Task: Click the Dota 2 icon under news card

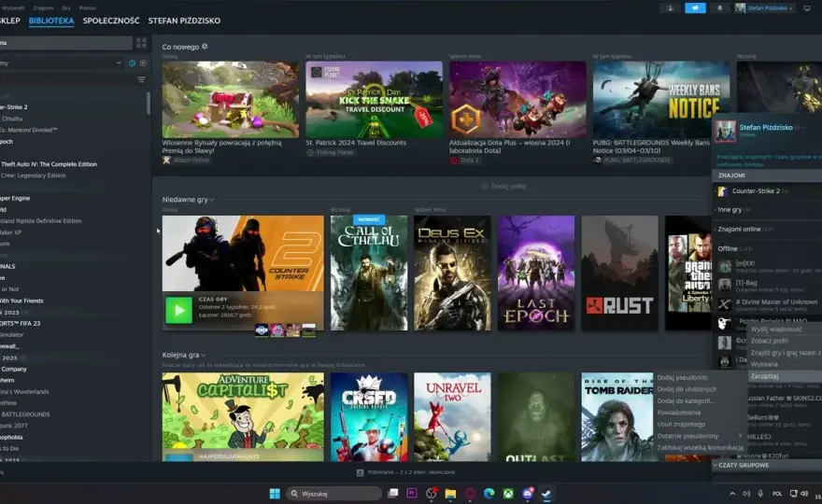Action: [454, 161]
